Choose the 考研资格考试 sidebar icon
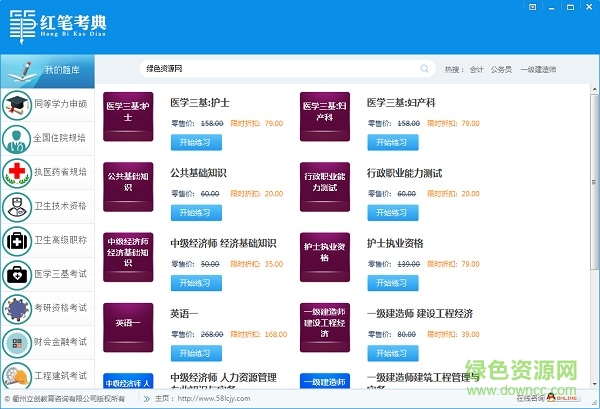 coord(16,308)
